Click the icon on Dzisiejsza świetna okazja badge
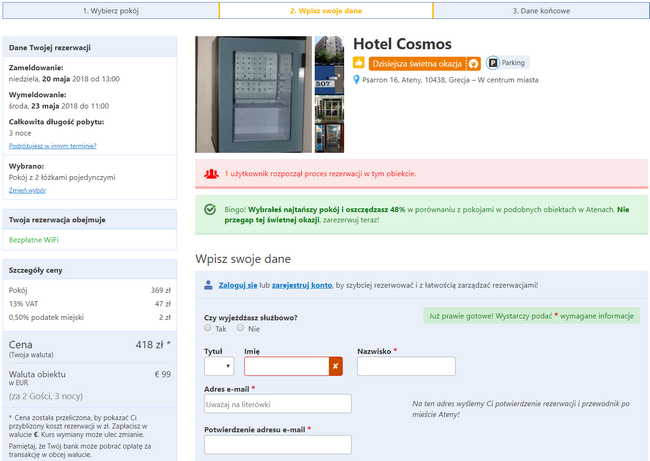 point(473,63)
